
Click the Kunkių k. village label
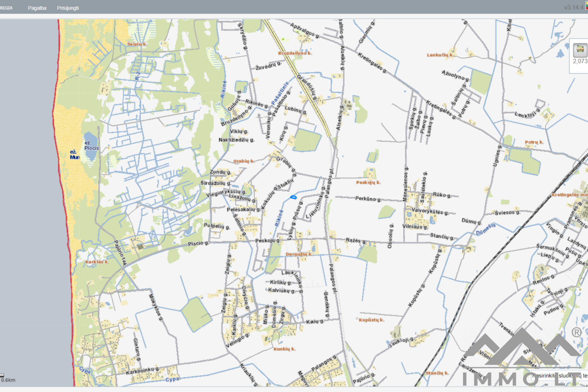point(285,349)
